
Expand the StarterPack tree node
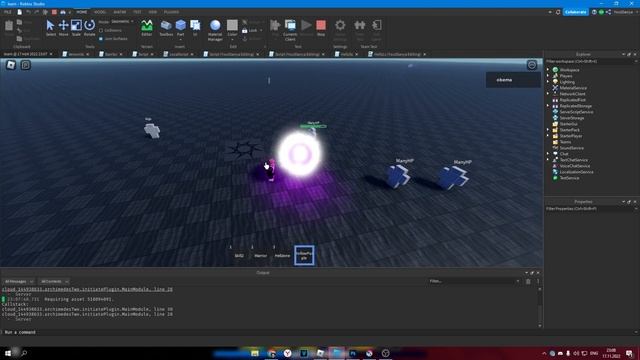(548, 130)
